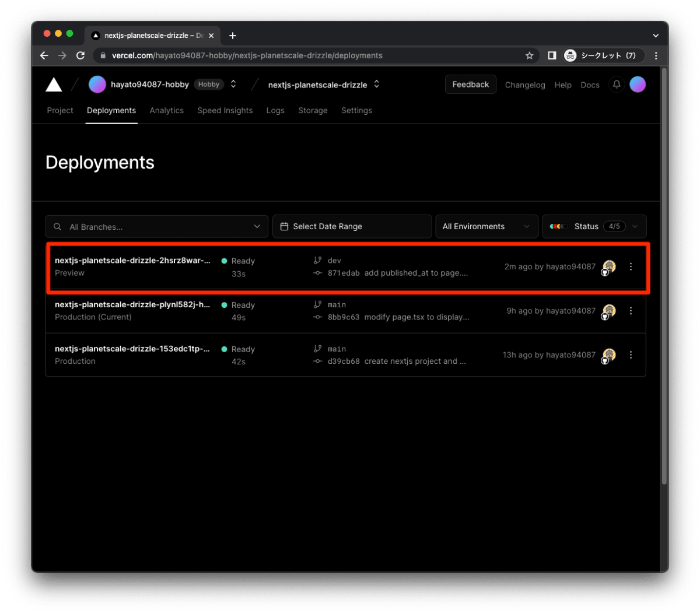Click the '13h ago by hayato94087' text
The height and width of the screenshot is (614, 700).
click(549, 355)
